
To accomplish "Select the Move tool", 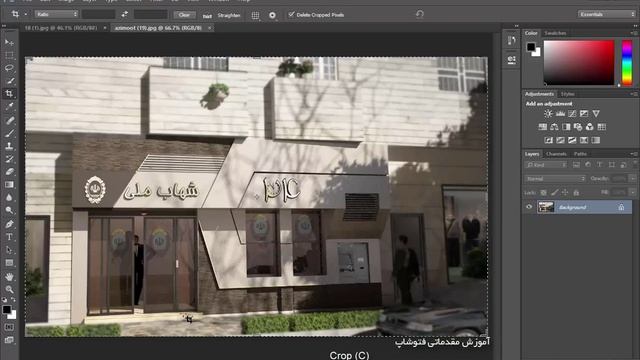I will tap(9, 42).
